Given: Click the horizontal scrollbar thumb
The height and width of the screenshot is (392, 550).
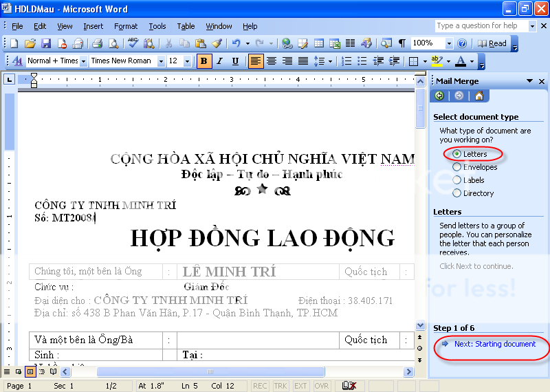Looking at the screenshot, I should [x=210, y=371].
